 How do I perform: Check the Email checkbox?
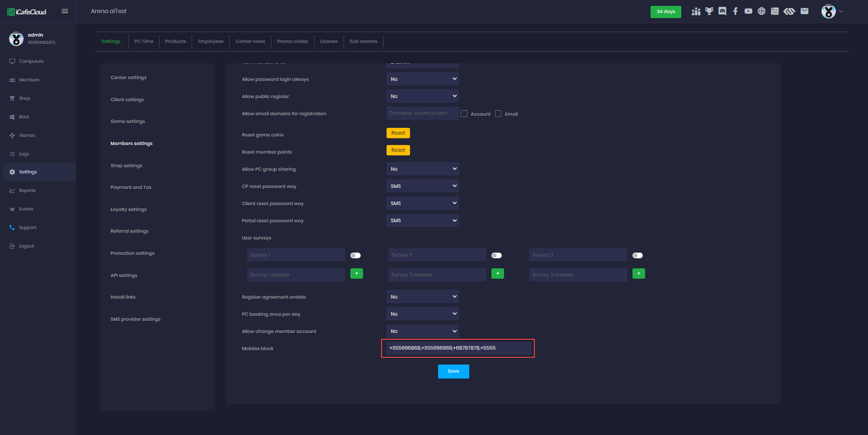tap(498, 114)
